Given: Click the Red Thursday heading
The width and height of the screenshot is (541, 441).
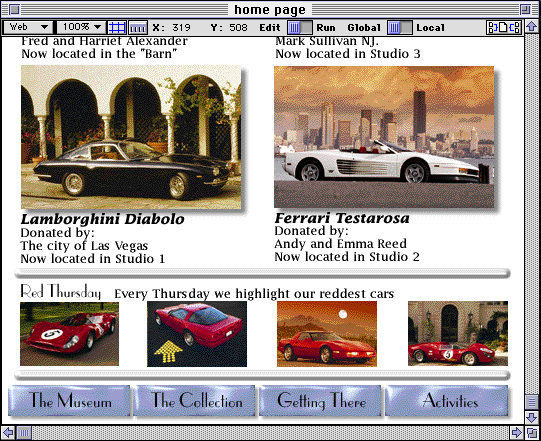Looking at the screenshot, I should 61,292.
